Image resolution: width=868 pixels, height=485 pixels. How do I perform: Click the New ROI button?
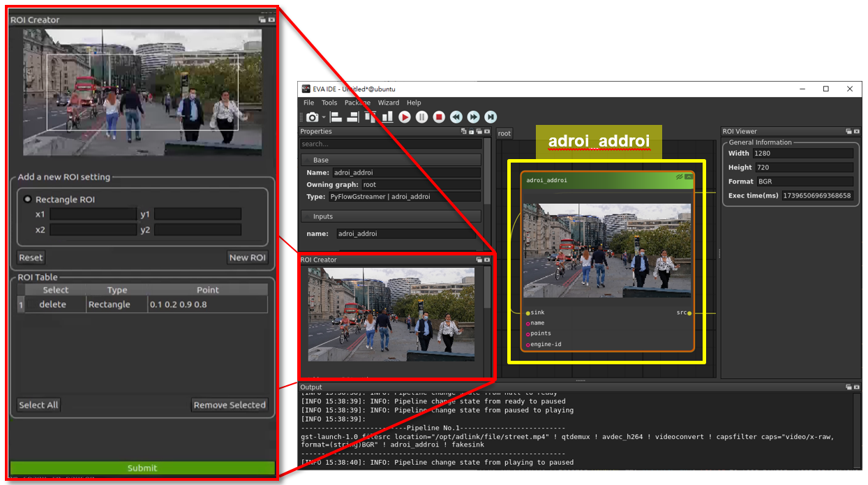(x=247, y=258)
